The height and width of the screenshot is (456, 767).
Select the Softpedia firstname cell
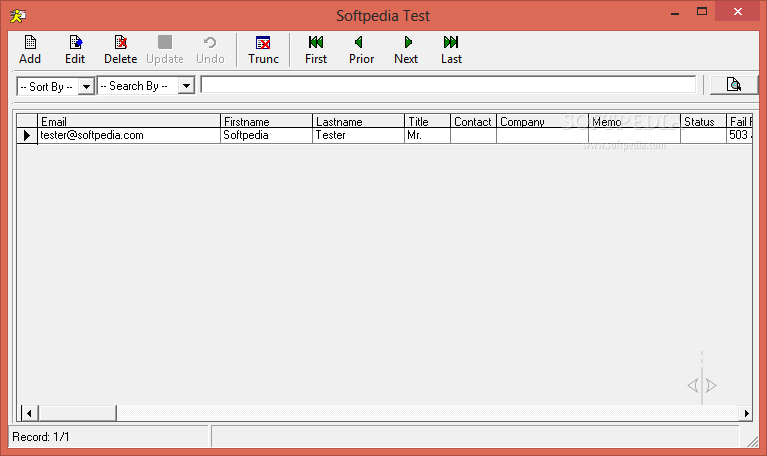[x=266, y=136]
